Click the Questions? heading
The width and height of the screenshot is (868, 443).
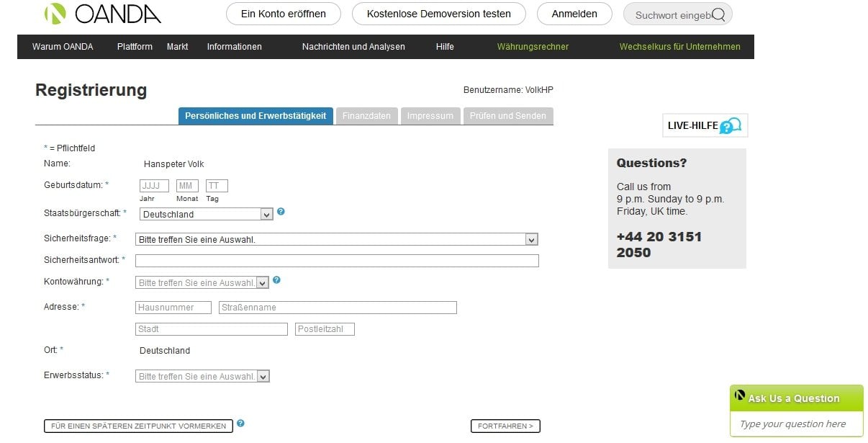click(x=652, y=163)
